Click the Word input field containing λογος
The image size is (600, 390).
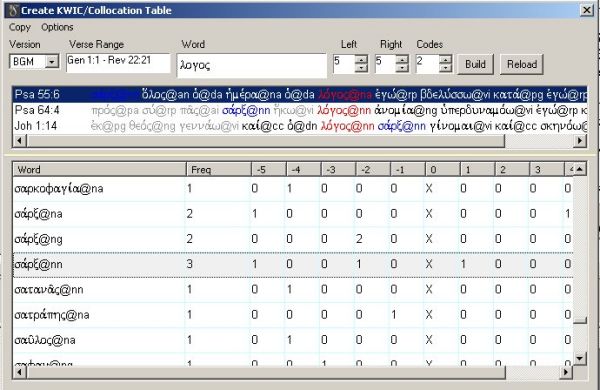tap(252, 65)
